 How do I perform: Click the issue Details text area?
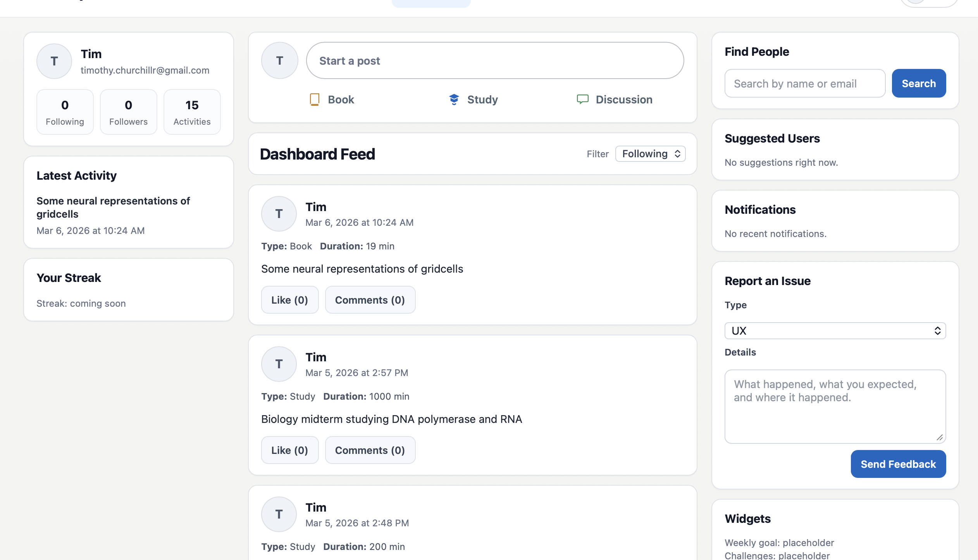pyautogui.click(x=835, y=406)
